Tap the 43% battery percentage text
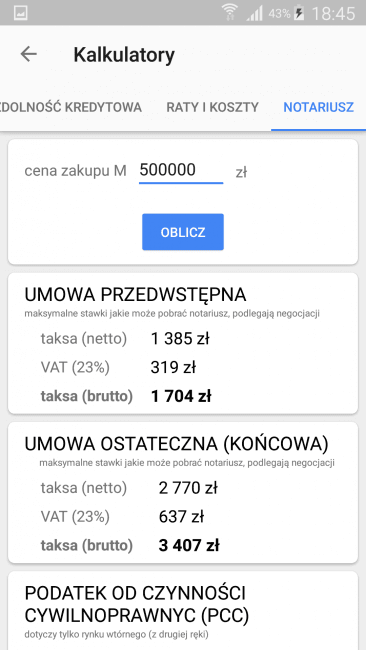The width and height of the screenshot is (366, 650). tap(279, 13)
